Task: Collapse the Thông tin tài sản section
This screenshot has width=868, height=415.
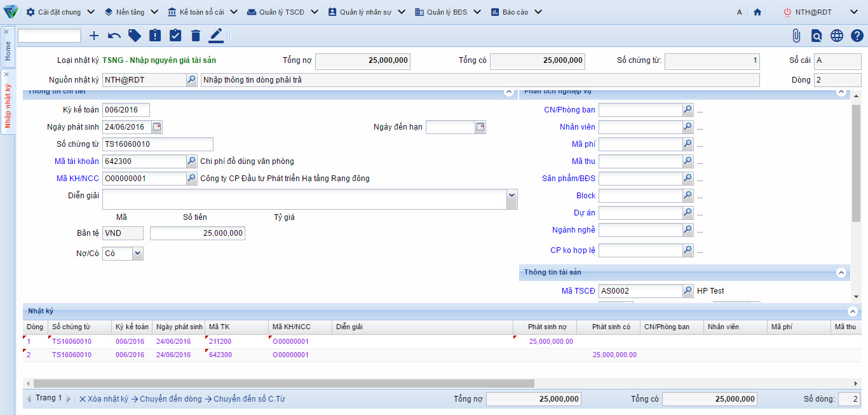Action: 841,273
